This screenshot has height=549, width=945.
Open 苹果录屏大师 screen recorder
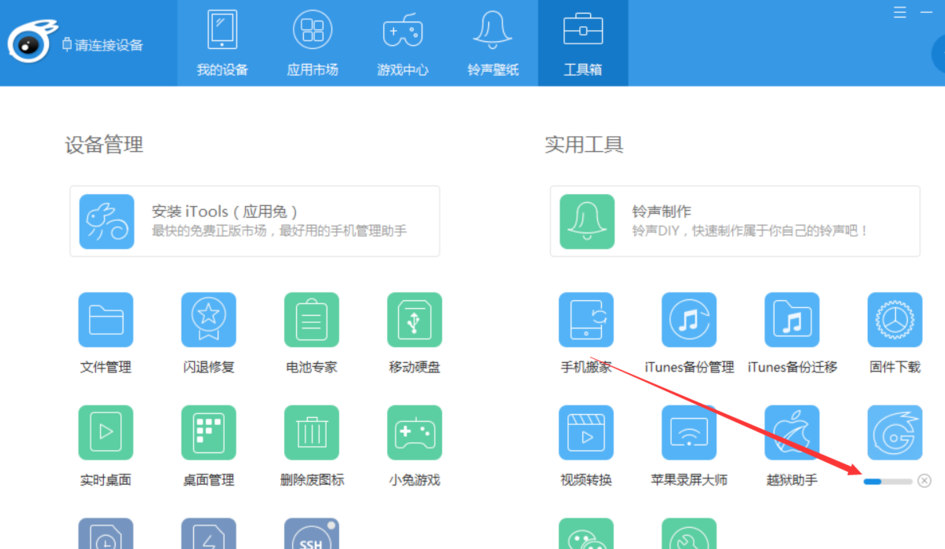(689, 433)
